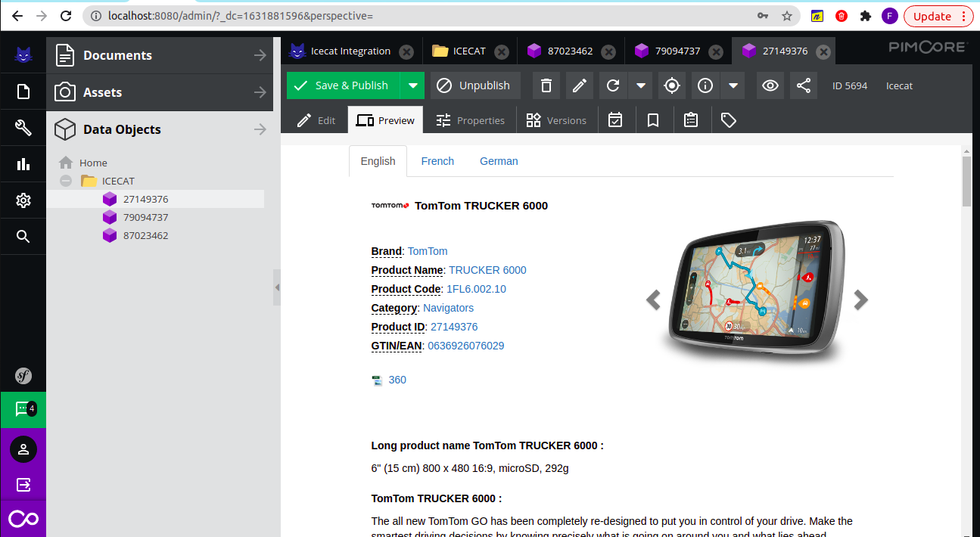Open notifications icon with badge 4
980x537 pixels.
[23, 409]
